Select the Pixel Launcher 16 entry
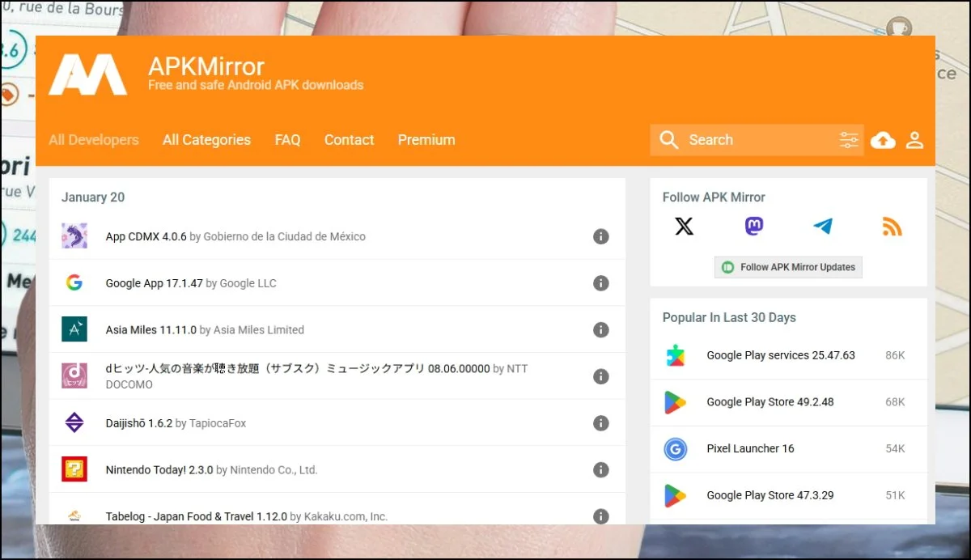Image resolution: width=971 pixels, height=560 pixels. pos(750,448)
